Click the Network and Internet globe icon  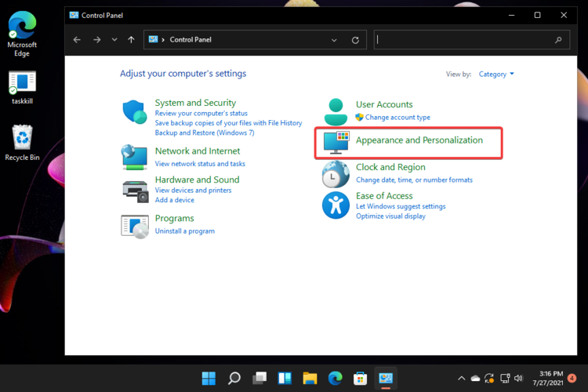pyautogui.click(x=134, y=157)
